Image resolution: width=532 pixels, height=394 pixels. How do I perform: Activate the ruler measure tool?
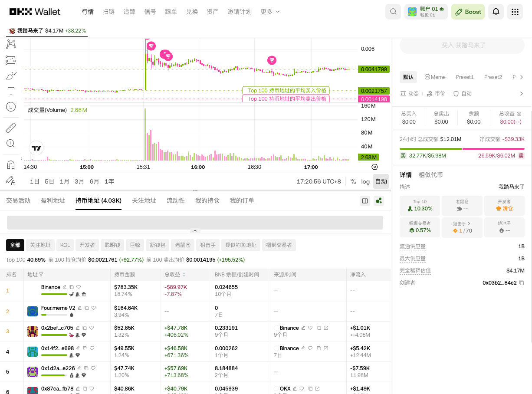[x=11, y=128]
